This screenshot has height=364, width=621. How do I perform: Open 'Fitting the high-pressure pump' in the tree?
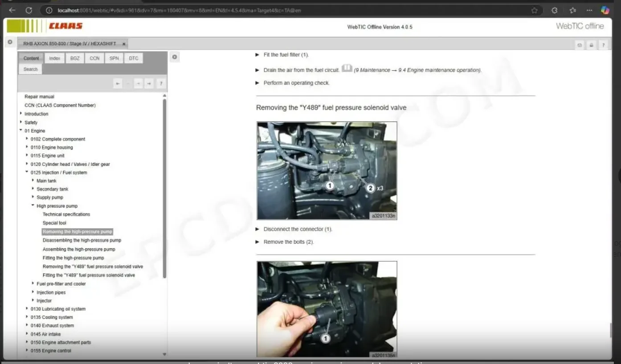(x=74, y=258)
